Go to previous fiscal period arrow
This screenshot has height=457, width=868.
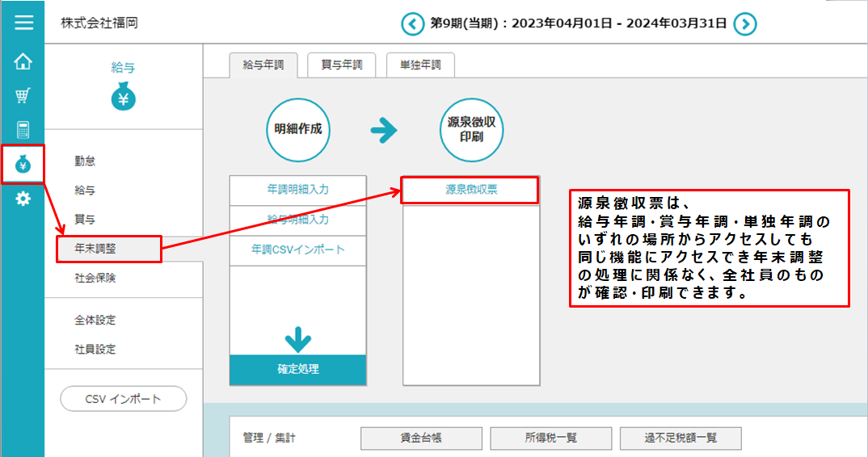[x=413, y=23]
